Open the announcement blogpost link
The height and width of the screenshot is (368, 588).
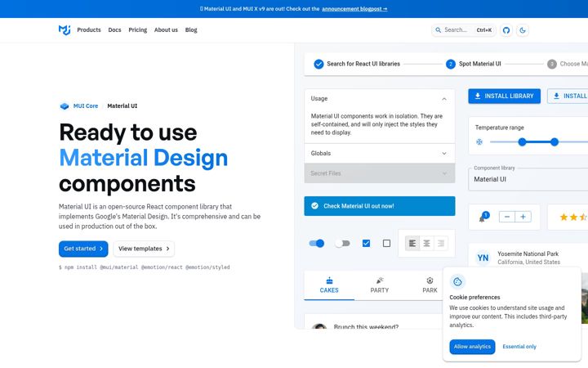click(x=354, y=9)
